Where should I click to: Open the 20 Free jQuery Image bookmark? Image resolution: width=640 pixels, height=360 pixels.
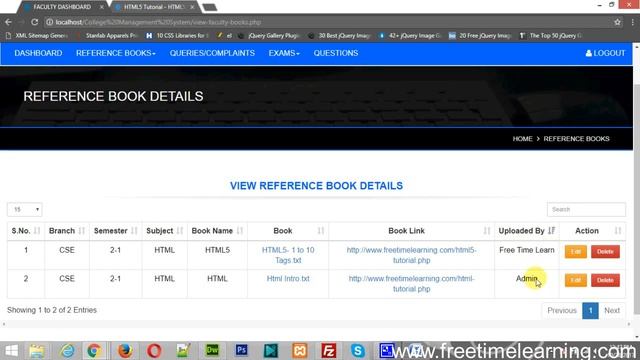tap(480, 36)
